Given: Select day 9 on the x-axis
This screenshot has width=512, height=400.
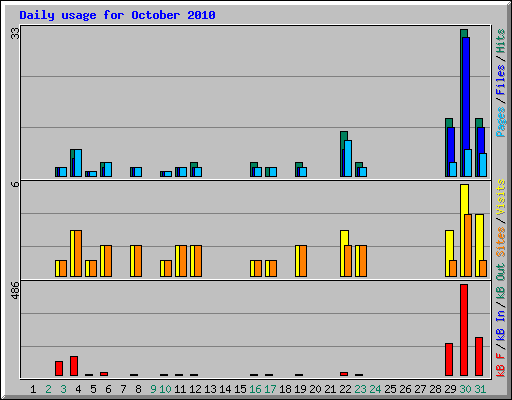Looking at the screenshot, I should (153, 389).
